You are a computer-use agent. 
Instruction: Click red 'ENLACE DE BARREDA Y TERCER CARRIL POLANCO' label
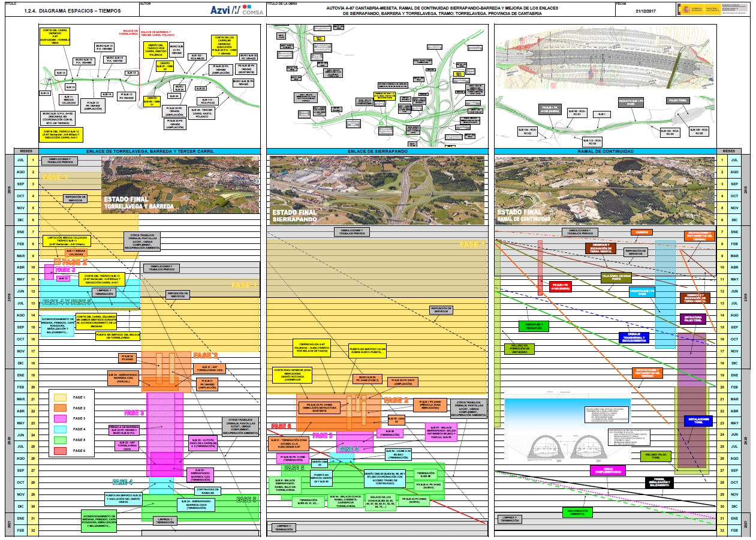point(158,34)
